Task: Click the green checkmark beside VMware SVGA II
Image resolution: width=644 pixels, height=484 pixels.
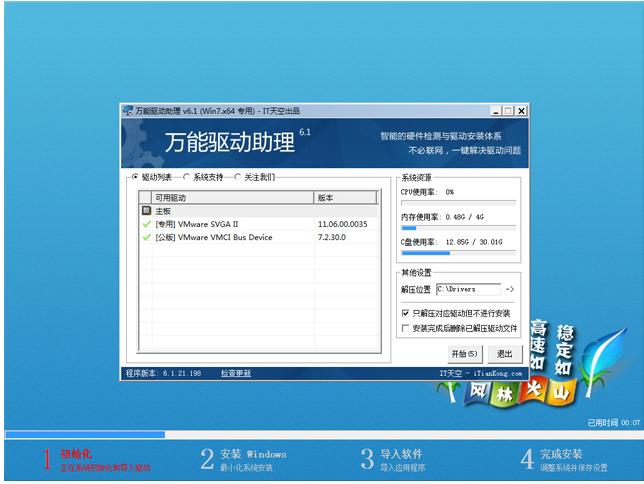Action: click(147, 224)
